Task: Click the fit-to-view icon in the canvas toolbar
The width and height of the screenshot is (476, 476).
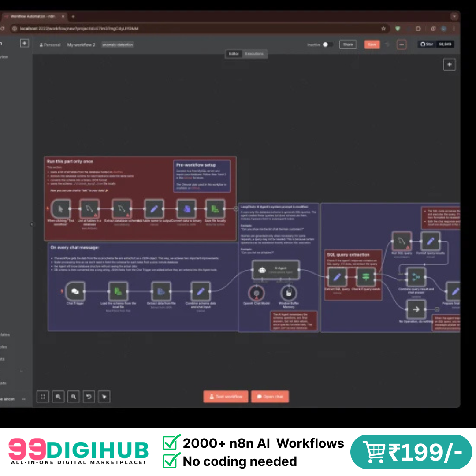Action: click(43, 397)
